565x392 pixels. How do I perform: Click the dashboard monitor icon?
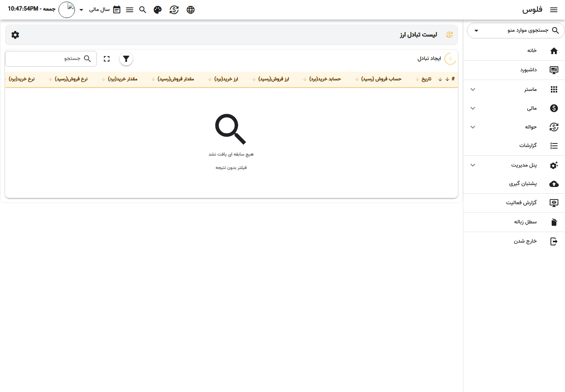point(554,70)
